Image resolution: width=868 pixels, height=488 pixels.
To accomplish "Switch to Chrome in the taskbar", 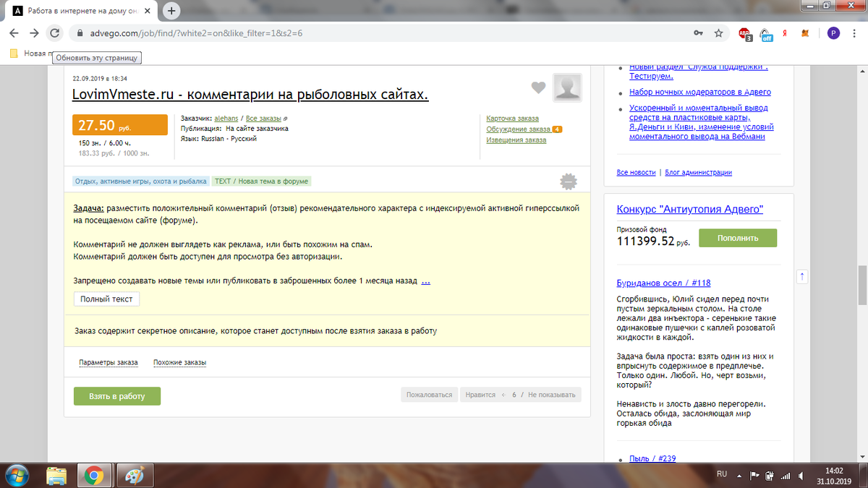I will point(93,476).
